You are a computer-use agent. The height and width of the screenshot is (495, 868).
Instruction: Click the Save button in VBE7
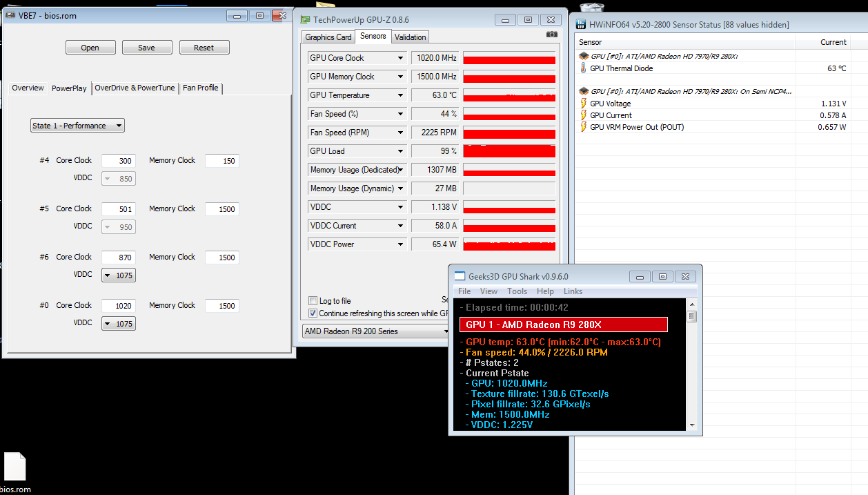tap(147, 48)
